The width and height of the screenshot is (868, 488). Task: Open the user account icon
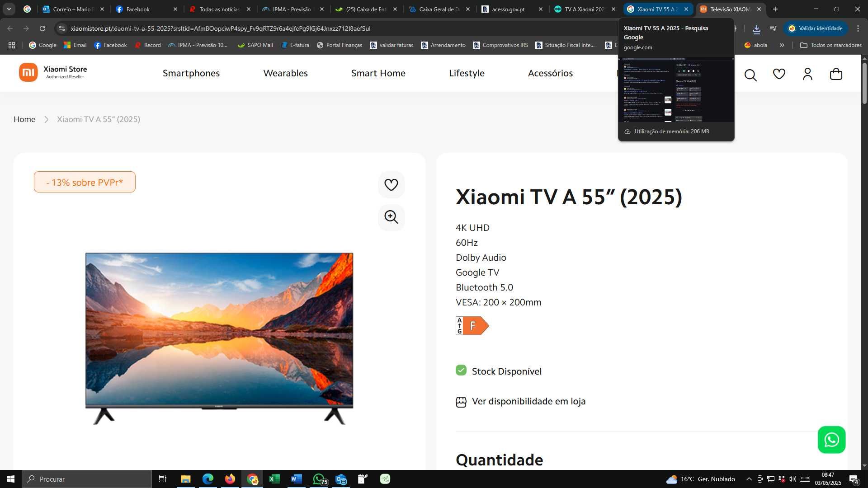point(807,74)
